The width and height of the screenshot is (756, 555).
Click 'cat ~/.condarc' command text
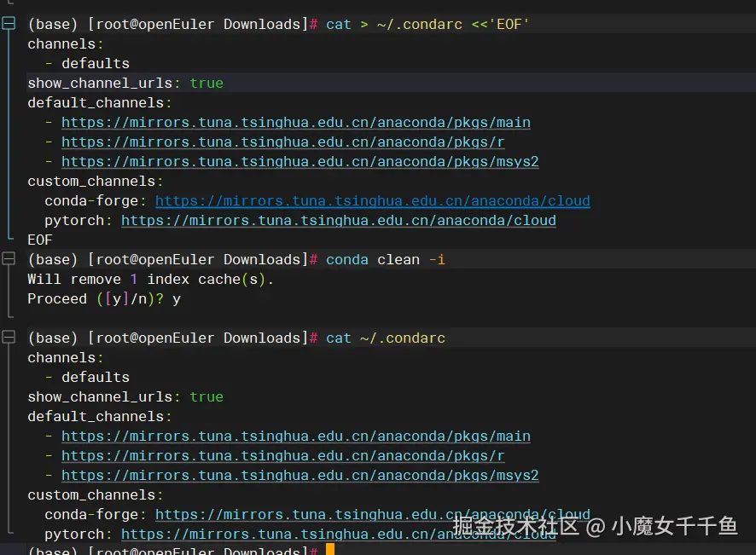click(x=385, y=338)
